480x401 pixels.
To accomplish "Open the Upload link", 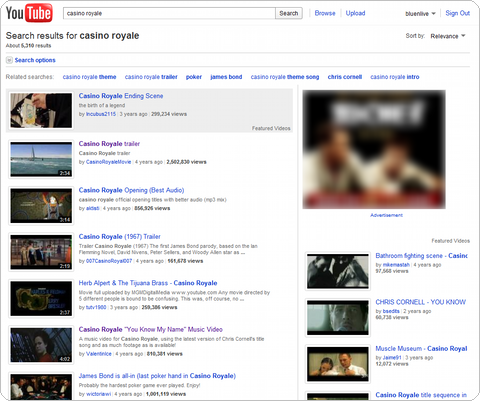I will coord(355,13).
